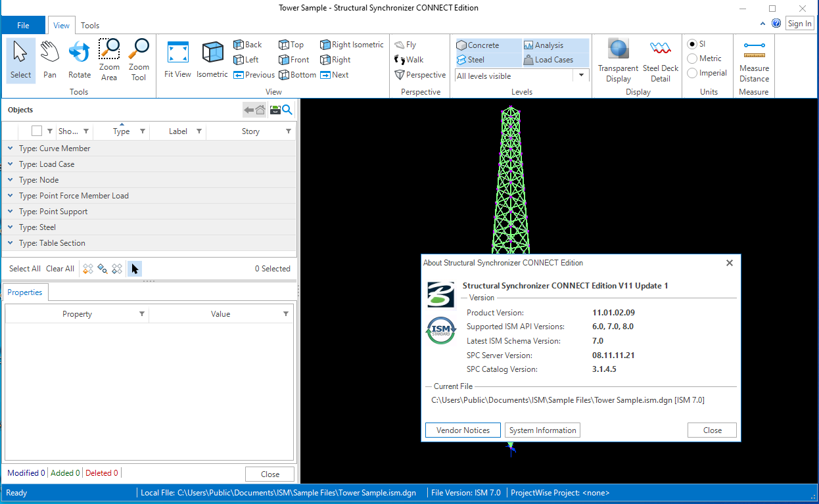Switch to the Tools ribbon tab
This screenshot has height=504, width=819.
[x=90, y=26]
